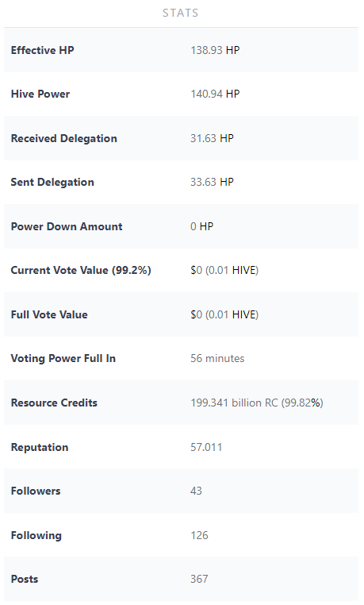Click the 56 minutes voting power value

pyautogui.click(x=217, y=358)
